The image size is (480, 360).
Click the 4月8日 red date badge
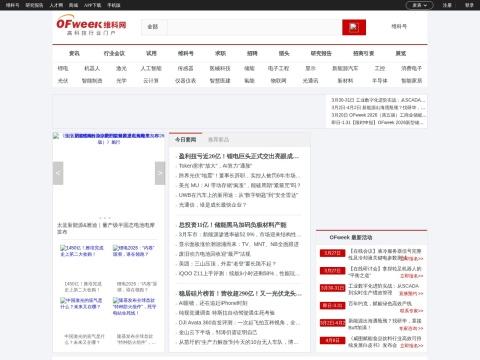[x=332, y=340]
